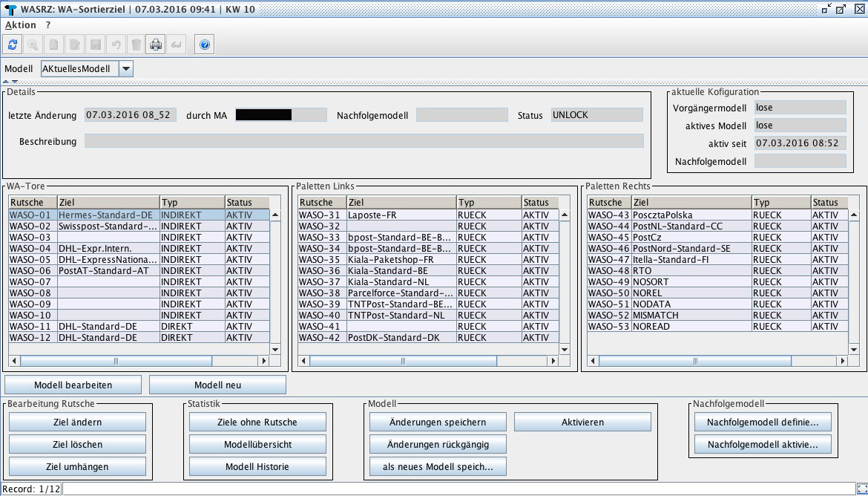Viewport: 868px width, 496px height.
Task: Select row WASO-35 Kiala-Paketshop-FR
Action: [429, 259]
